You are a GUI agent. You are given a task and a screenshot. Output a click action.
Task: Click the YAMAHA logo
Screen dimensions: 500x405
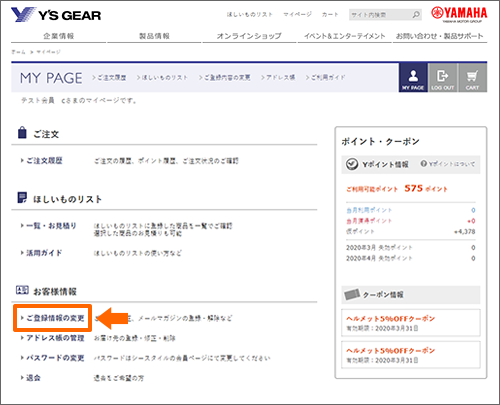pyautogui.click(x=459, y=14)
